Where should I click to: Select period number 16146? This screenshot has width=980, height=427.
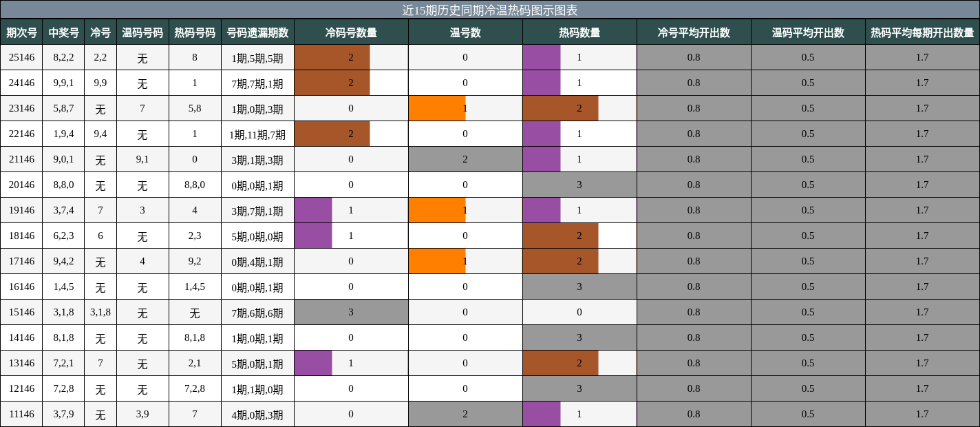pyautogui.click(x=21, y=287)
